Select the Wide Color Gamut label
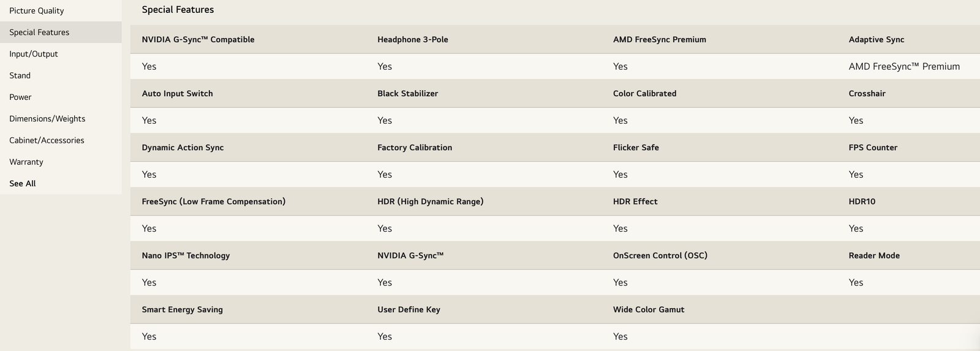 649,309
